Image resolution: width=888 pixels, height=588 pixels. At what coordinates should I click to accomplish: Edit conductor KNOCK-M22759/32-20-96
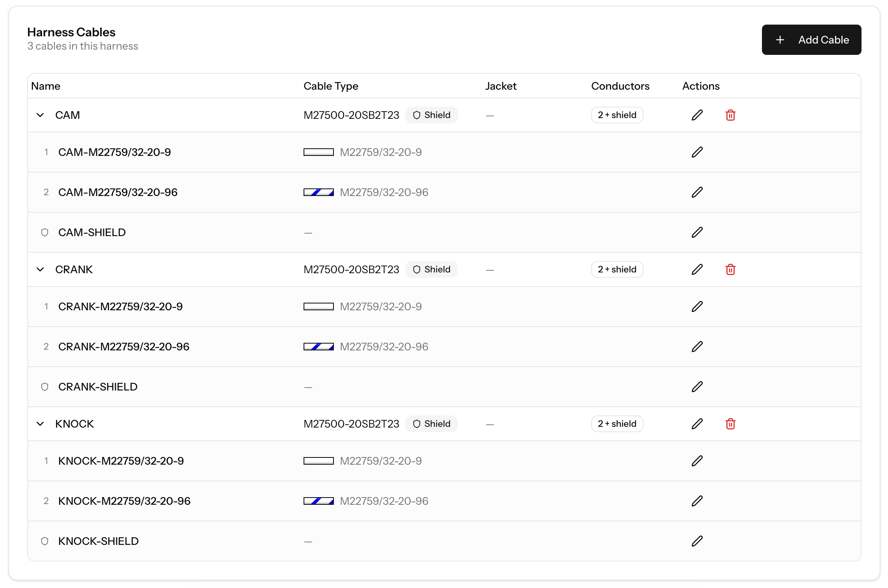(697, 501)
